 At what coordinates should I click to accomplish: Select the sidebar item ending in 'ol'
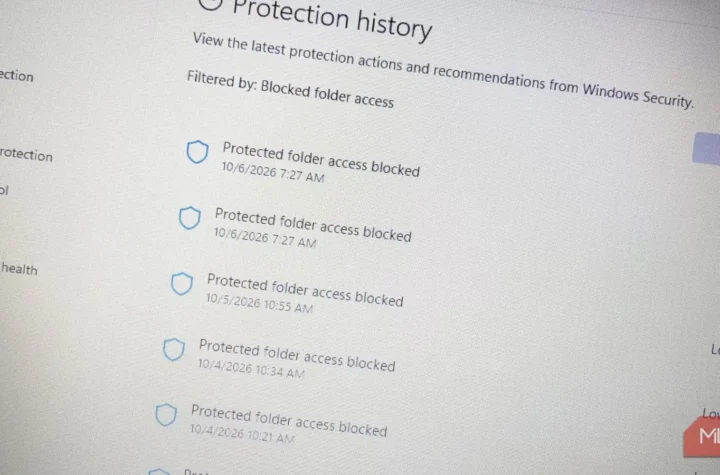pyautogui.click(x=5, y=190)
